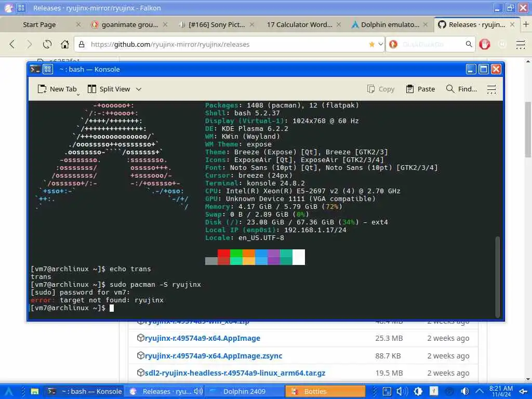
Task: Click the Konsole title bar terminal icon
Action: [35, 69]
